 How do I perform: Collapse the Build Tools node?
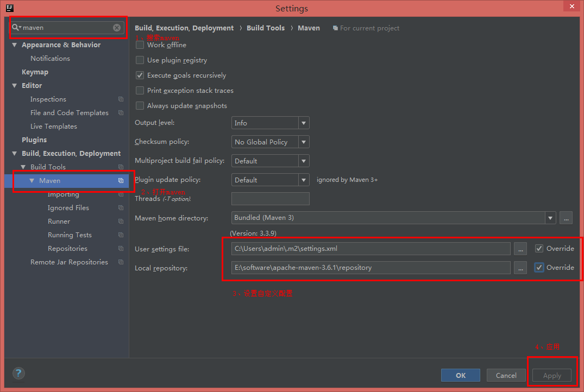pos(23,167)
